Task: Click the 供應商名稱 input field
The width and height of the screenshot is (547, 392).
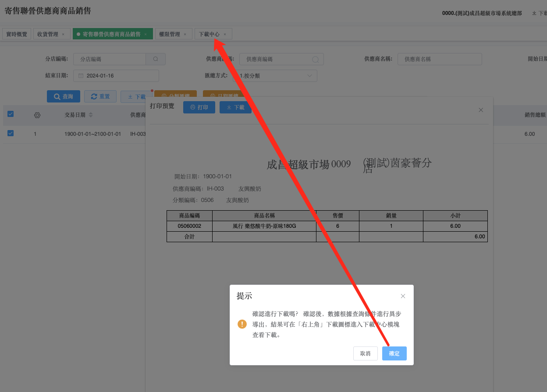Action: click(439, 59)
